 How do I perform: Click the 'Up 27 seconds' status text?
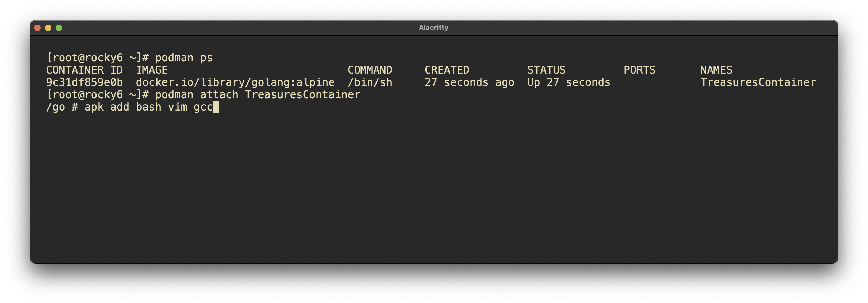(569, 82)
